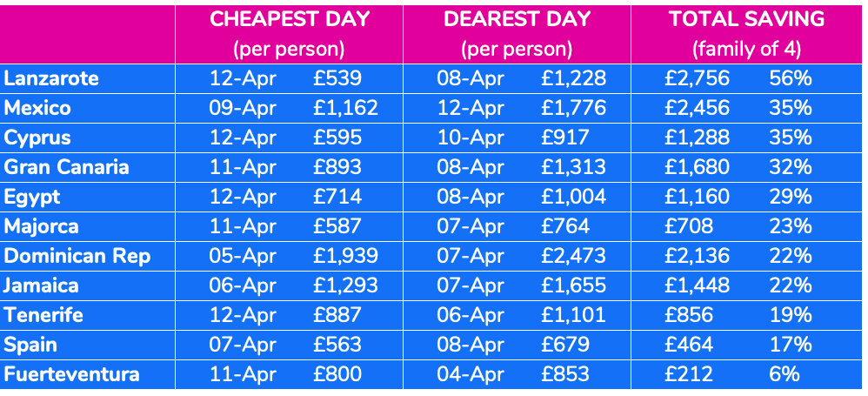
Task: Click the Cyprus row label
Action: point(37,138)
